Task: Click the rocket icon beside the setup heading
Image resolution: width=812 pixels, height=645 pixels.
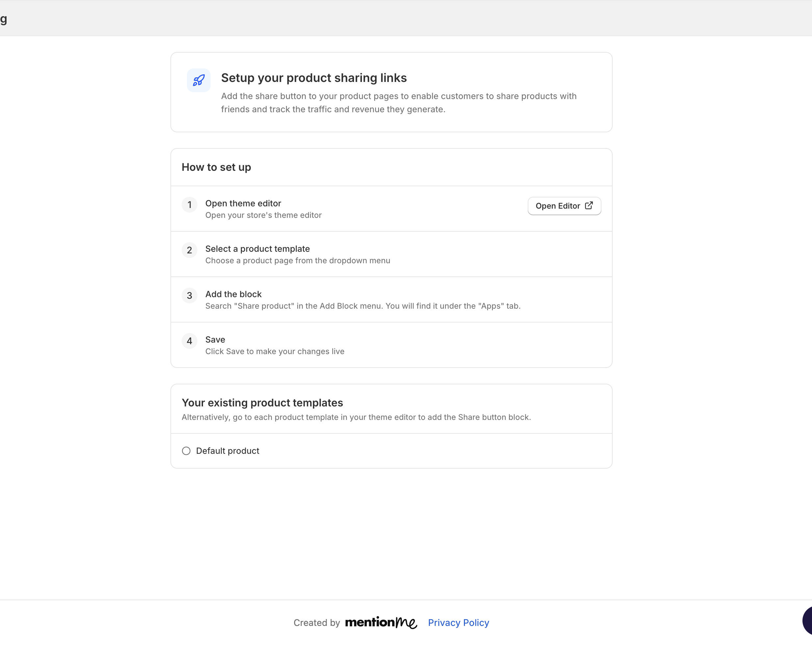Action: 198,80
